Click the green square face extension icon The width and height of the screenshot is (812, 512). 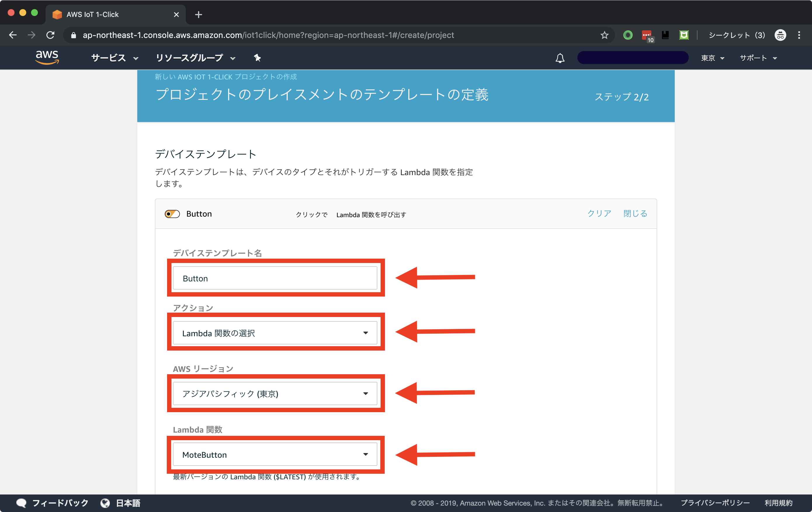click(684, 35)
